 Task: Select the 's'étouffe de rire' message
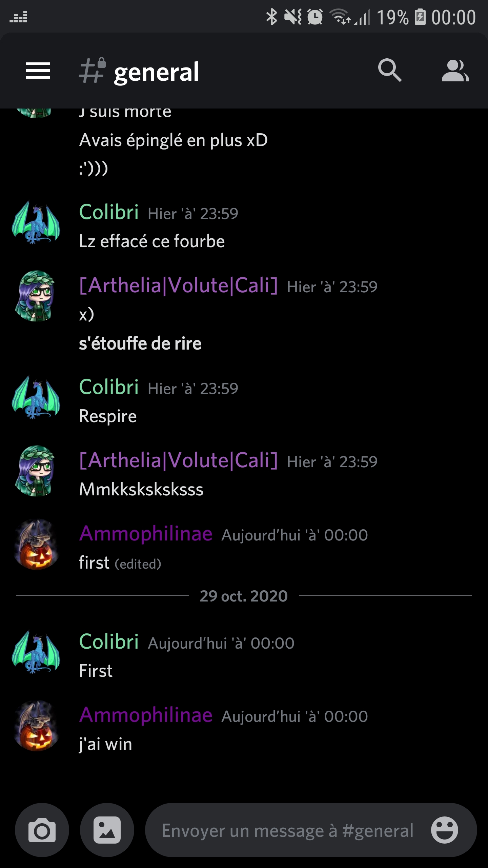(140, 343)
